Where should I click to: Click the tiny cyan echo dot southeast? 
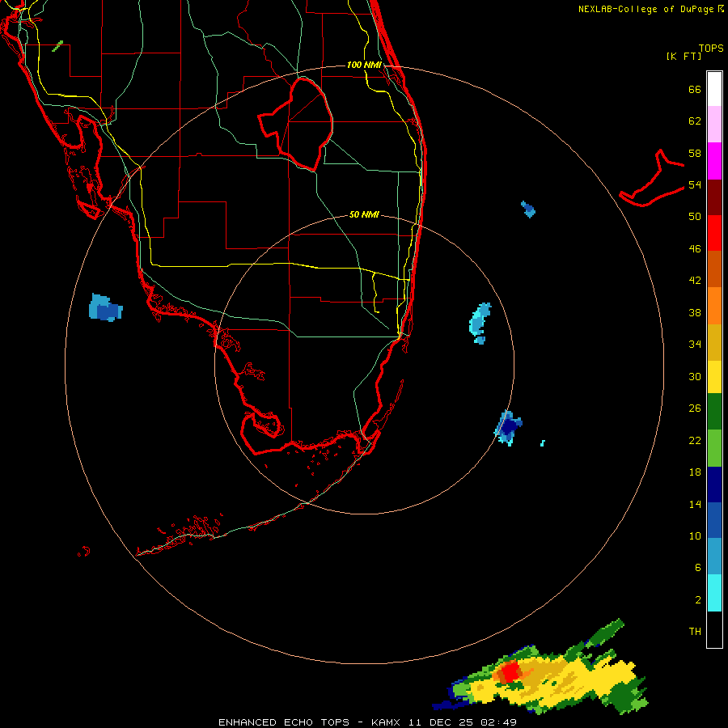542,443
